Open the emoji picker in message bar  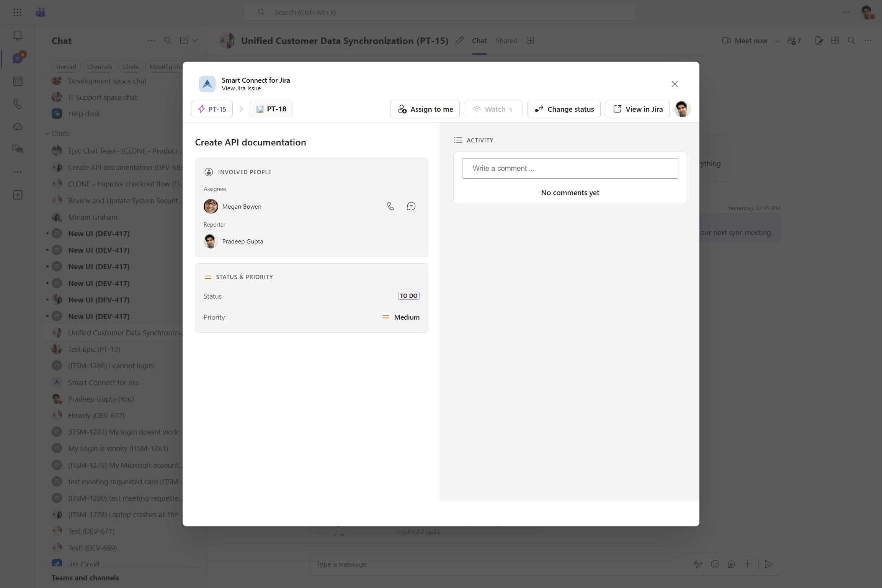click(x=715, y=564)
